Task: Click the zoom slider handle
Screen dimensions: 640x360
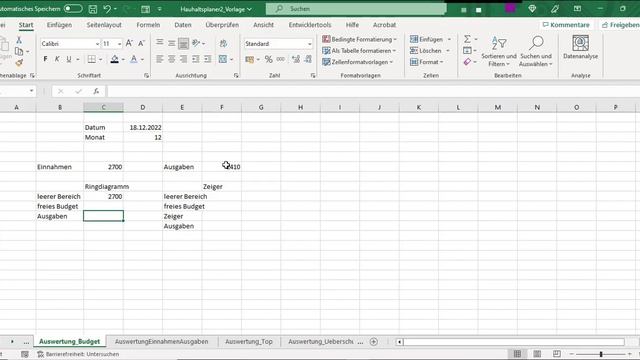Action: (601, 354)
